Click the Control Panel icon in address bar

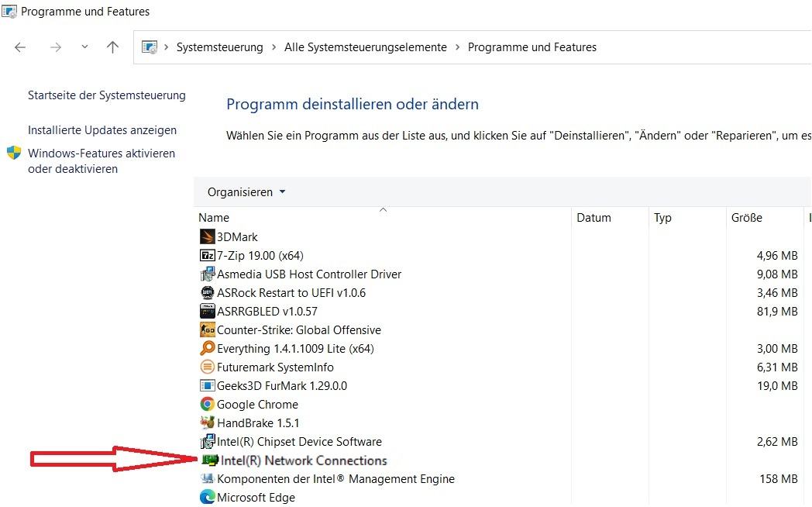(x=149, y=47)
